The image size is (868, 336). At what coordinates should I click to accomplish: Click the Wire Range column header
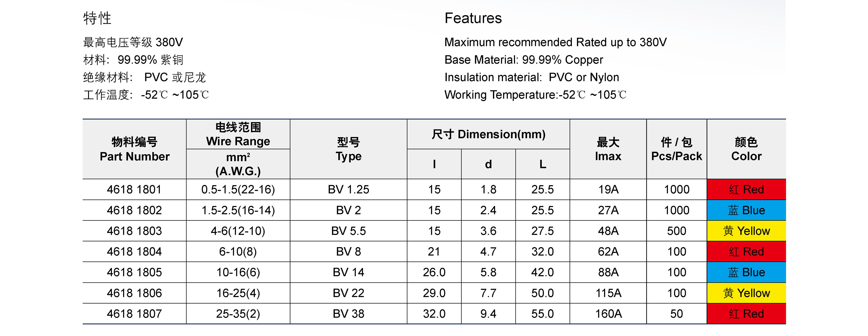(x=238, y=134)
